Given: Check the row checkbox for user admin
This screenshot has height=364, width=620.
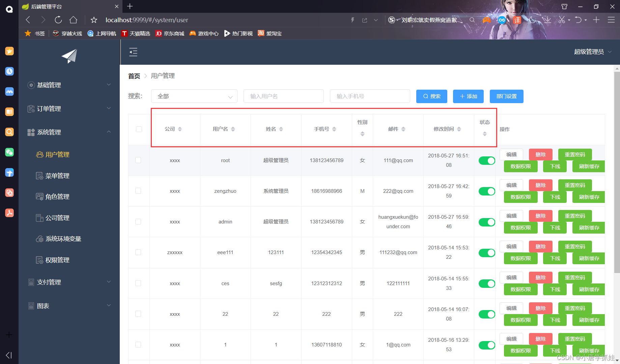Looking at the screenshot, I should 138,221.
